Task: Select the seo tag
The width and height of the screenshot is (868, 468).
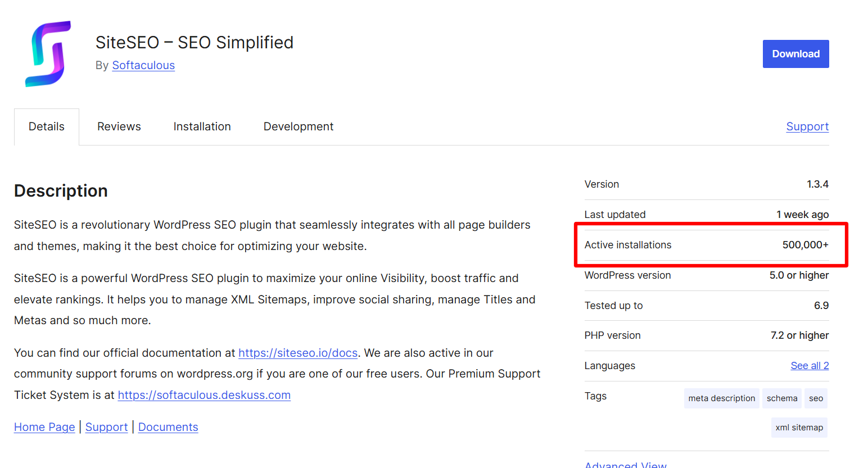Action: [815, 398]
